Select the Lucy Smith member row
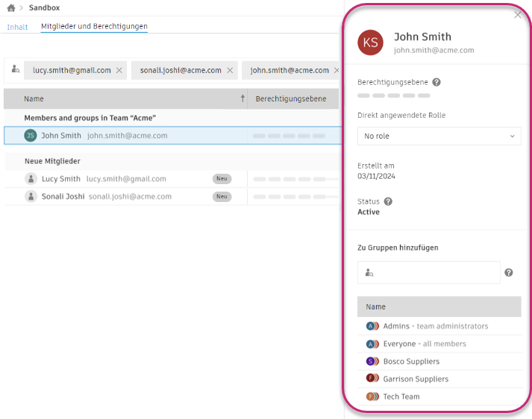 (x=172, y=179)
